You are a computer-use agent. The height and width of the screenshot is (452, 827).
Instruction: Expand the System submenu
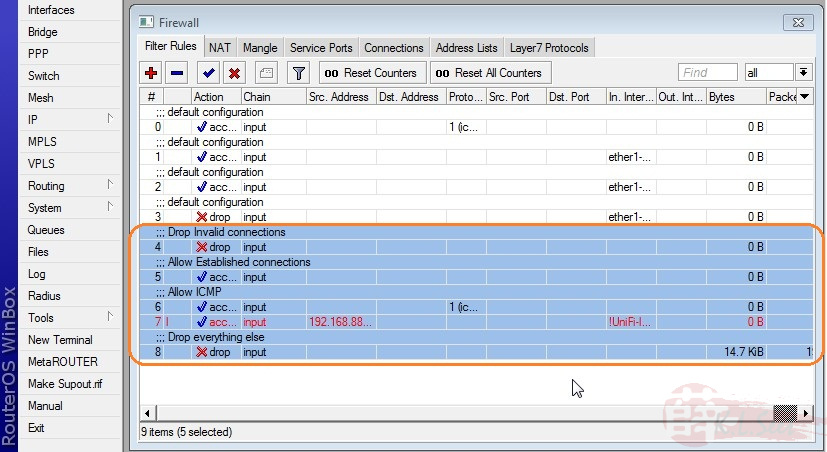coord(110,207)
